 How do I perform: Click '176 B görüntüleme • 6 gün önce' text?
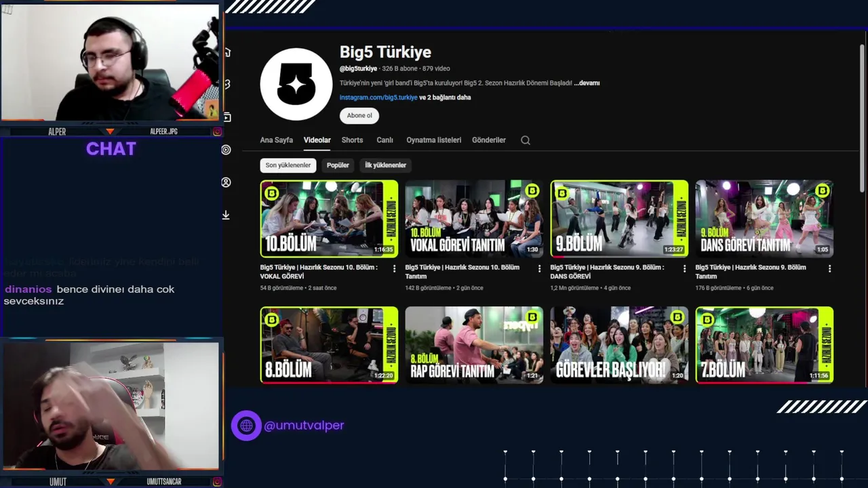pos(734,288)
